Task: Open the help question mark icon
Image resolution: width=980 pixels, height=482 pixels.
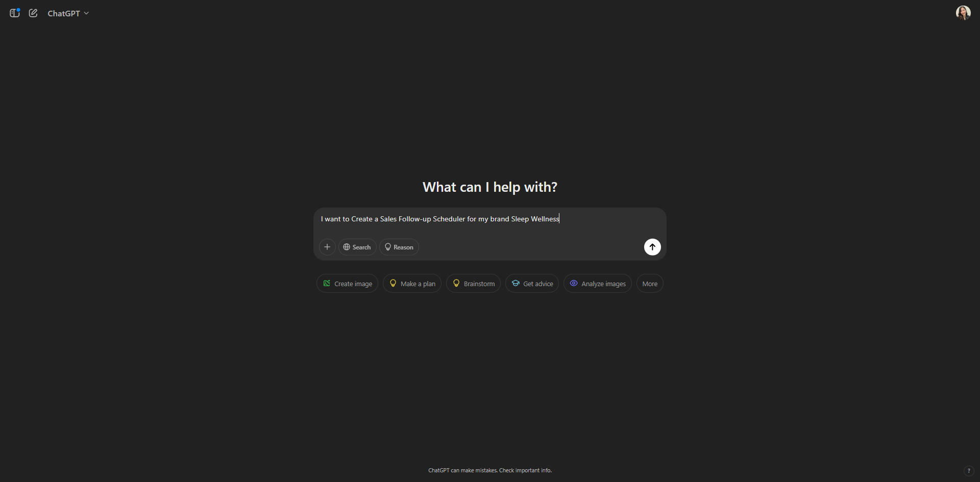Action: coord(968,471)
